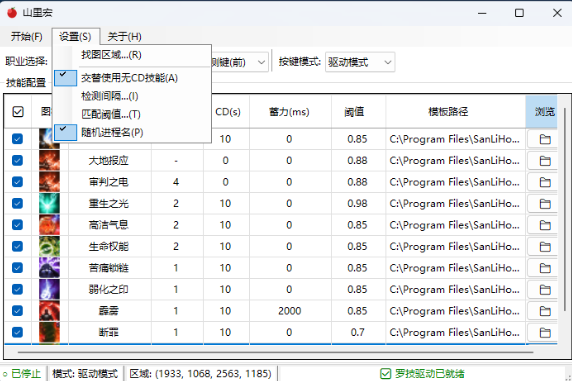This screenshot has height=381, width=572.
Task: Toggle 交替使用无CD技能(A) menu option
Action: pyautogui.click(x=132, y=78)
